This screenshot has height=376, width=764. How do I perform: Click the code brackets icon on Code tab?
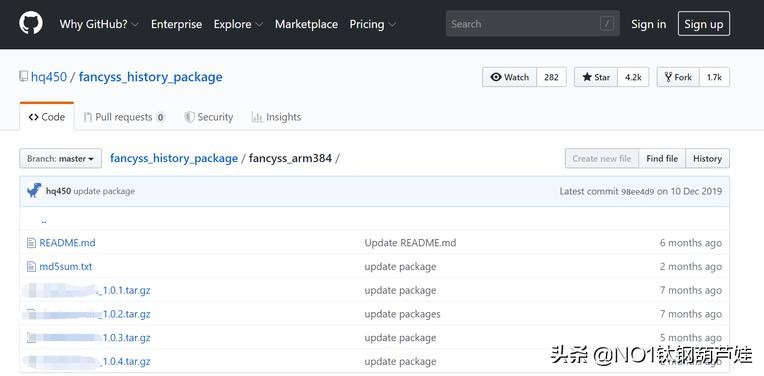tap(34, 117)
